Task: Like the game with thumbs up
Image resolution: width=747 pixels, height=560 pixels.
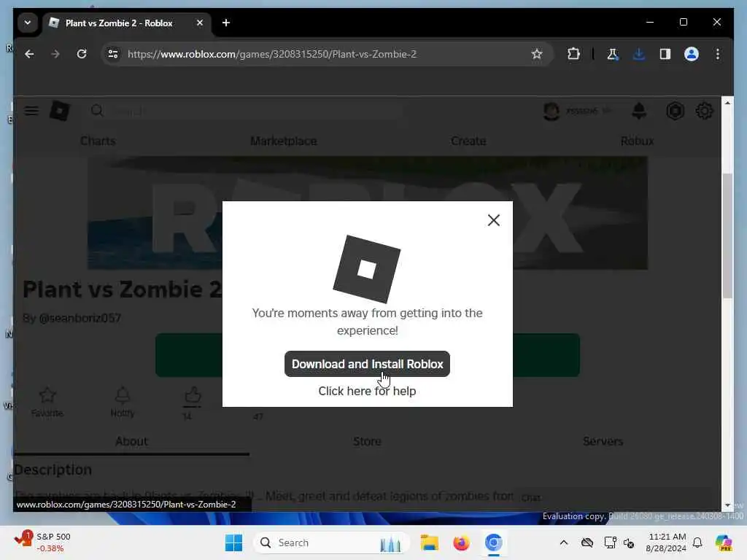Action: (x=193, y=395)
